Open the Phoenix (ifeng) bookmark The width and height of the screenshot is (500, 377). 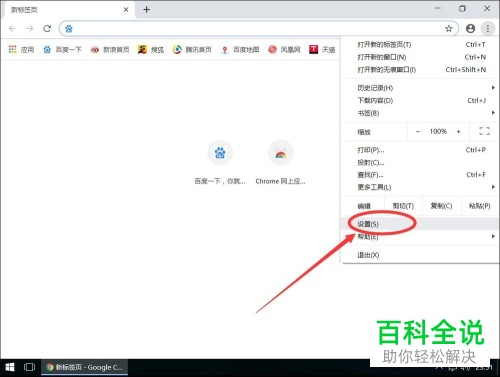[x=284, y=50]
